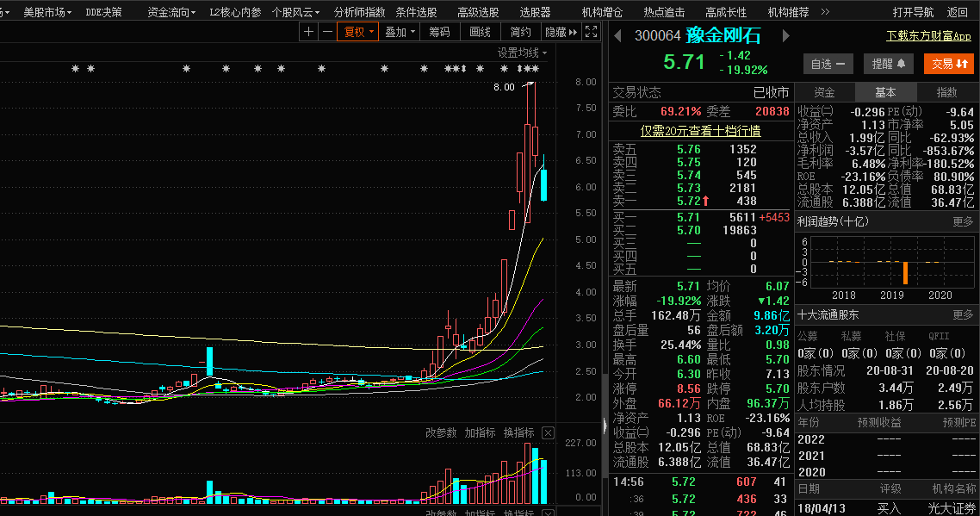Open L2核心内参 menu item
This screenshot has width=980, height=516.
click(235, 12)
